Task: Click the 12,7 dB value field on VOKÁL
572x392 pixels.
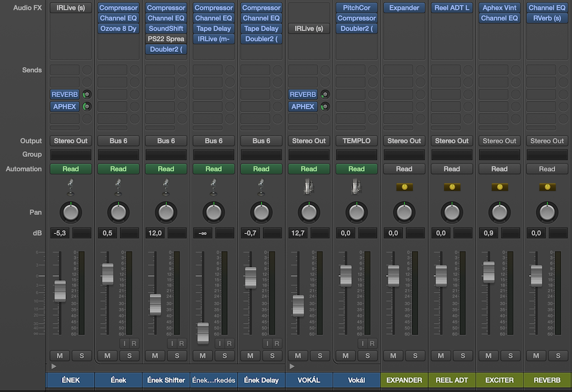Action: [297, 233]
